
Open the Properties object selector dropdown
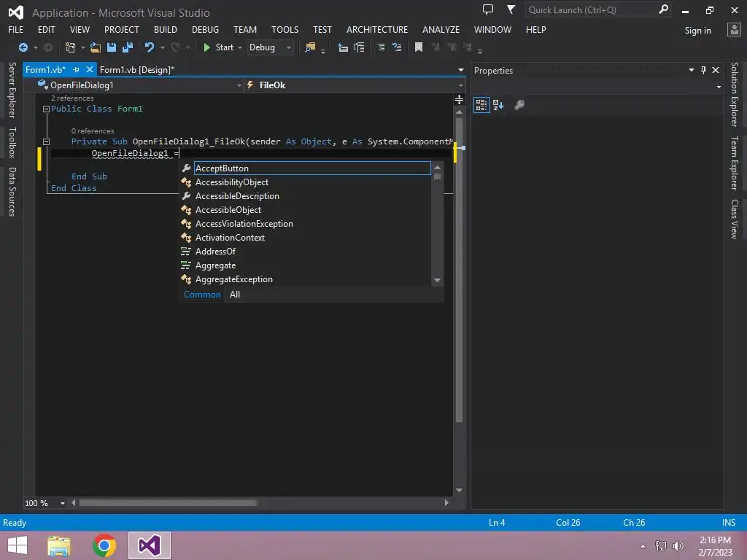(719, 87)
